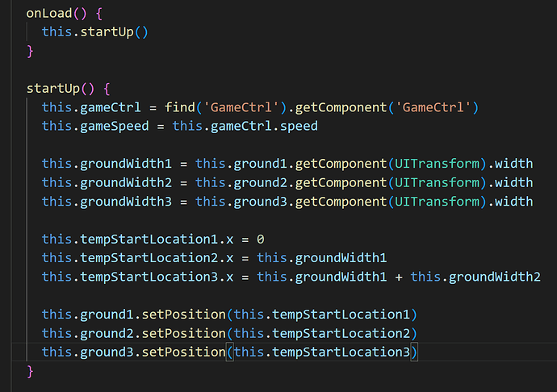Click speed at end of gameCtrl line

point(299,126)
